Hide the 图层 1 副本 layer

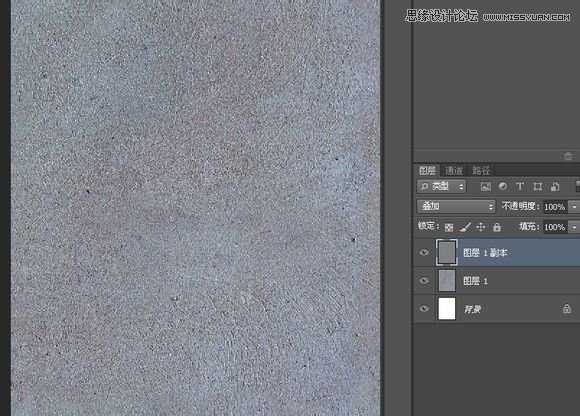(x=424, y=253)
